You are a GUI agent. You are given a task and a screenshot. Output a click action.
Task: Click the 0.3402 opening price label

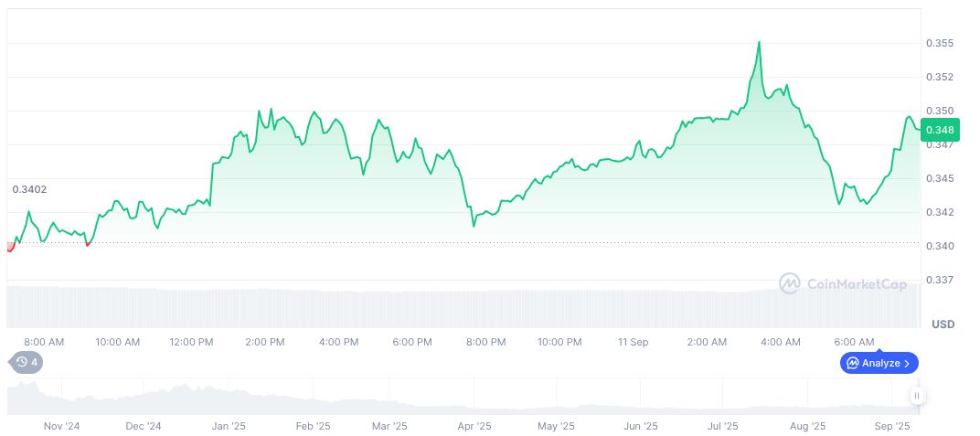[29, 189]
